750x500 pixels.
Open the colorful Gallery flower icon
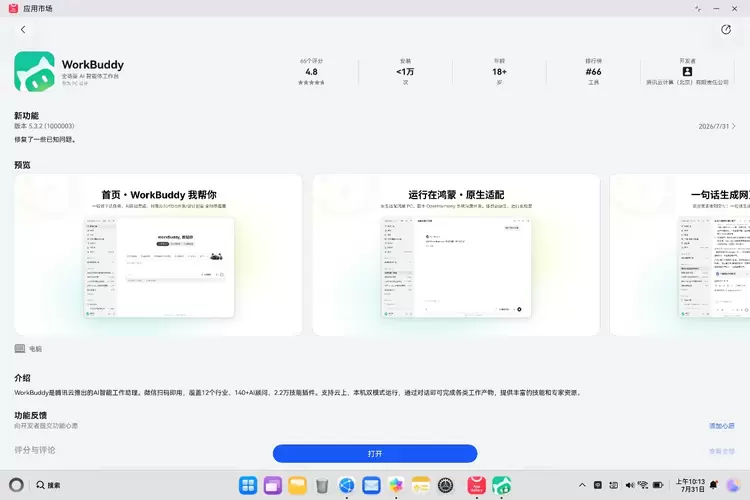coord(396,486)
